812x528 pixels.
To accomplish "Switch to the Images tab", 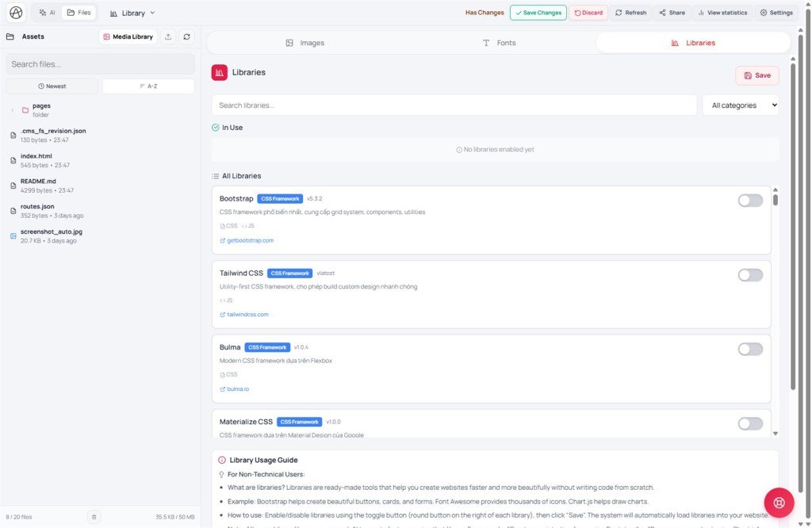I will click(305, 43).
